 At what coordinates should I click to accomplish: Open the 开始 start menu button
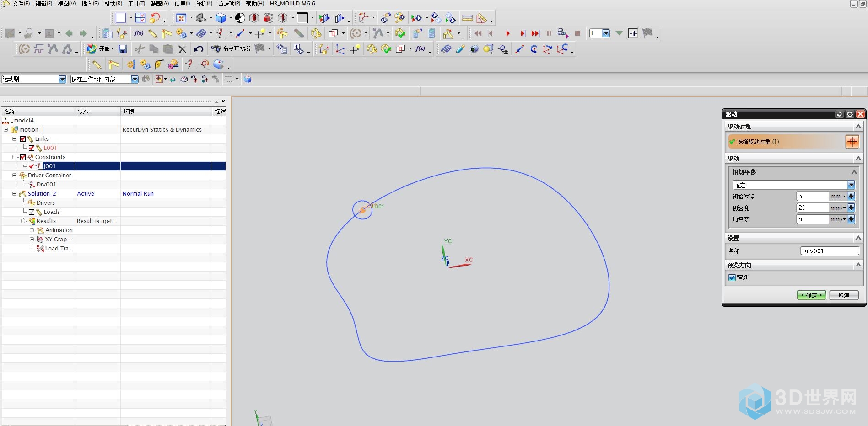100,49
